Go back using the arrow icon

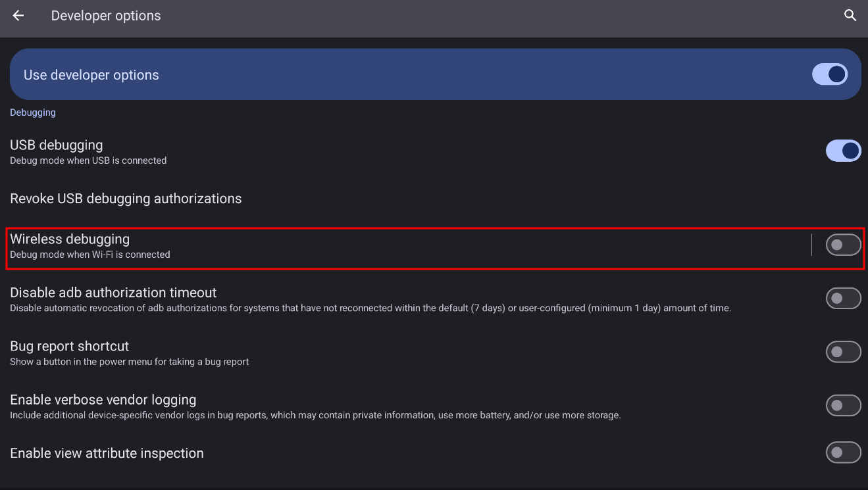[18, 16]
